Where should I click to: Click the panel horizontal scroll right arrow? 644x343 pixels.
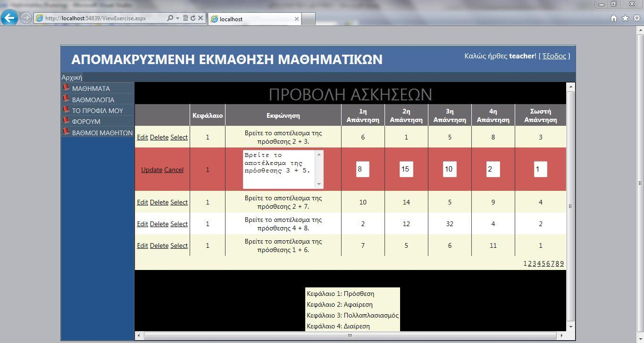562,335
